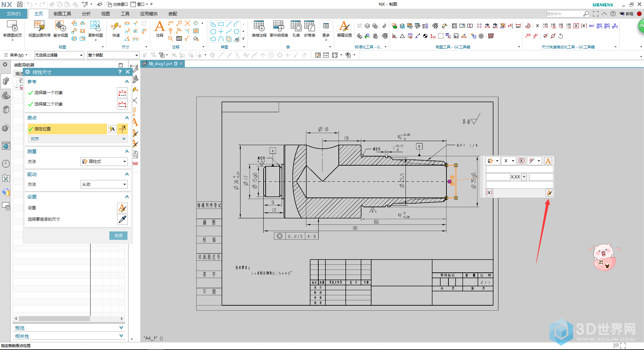This screenshot has height=350, width=644.
Task: Click the 查找命令 command search field
Action: [565, 14]
